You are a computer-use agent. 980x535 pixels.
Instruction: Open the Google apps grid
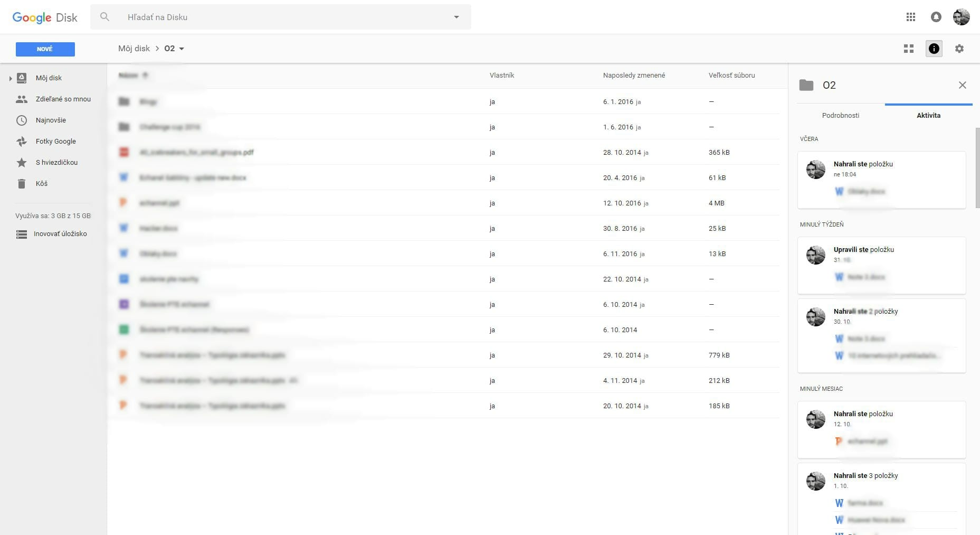[x=910, y=17]
